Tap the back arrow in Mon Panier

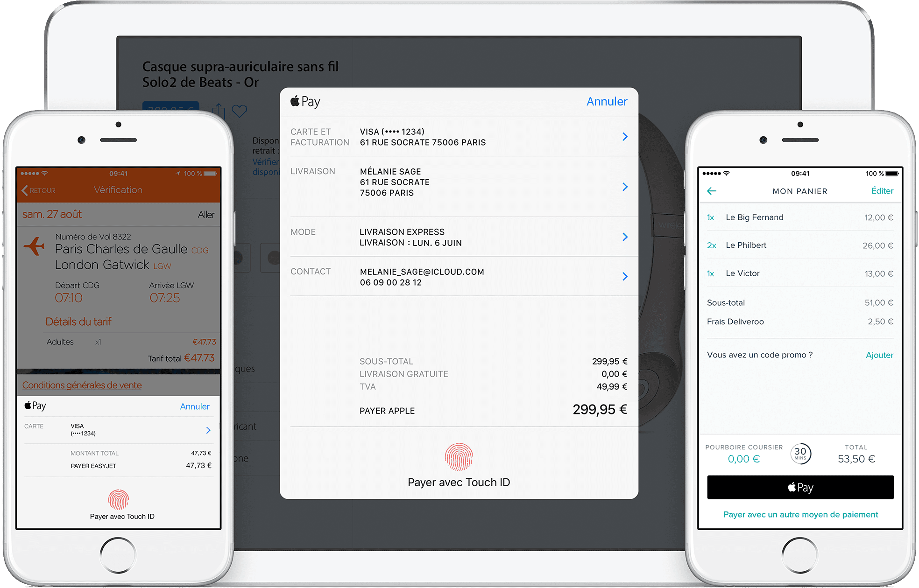click(712, 191)
